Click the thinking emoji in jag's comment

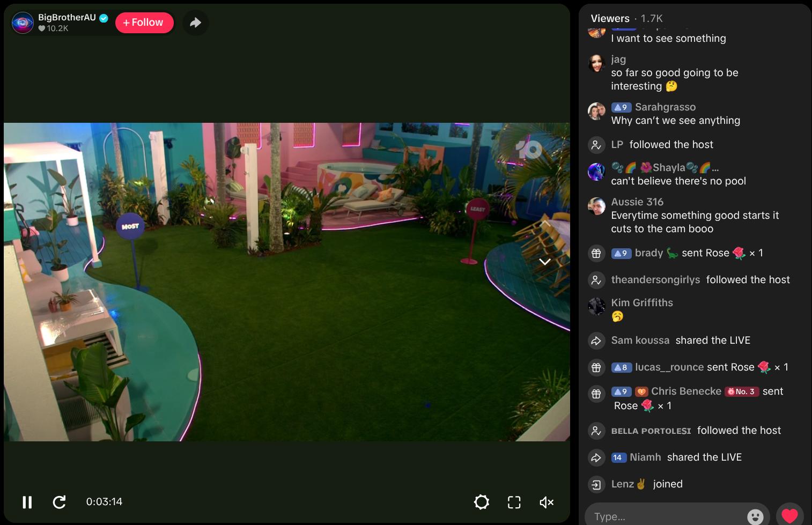671,86
